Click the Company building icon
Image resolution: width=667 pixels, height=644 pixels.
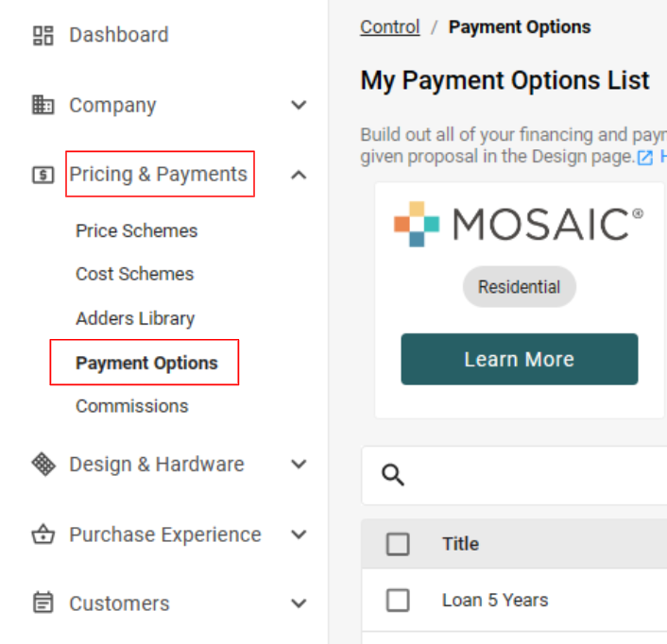click(43, 105)
